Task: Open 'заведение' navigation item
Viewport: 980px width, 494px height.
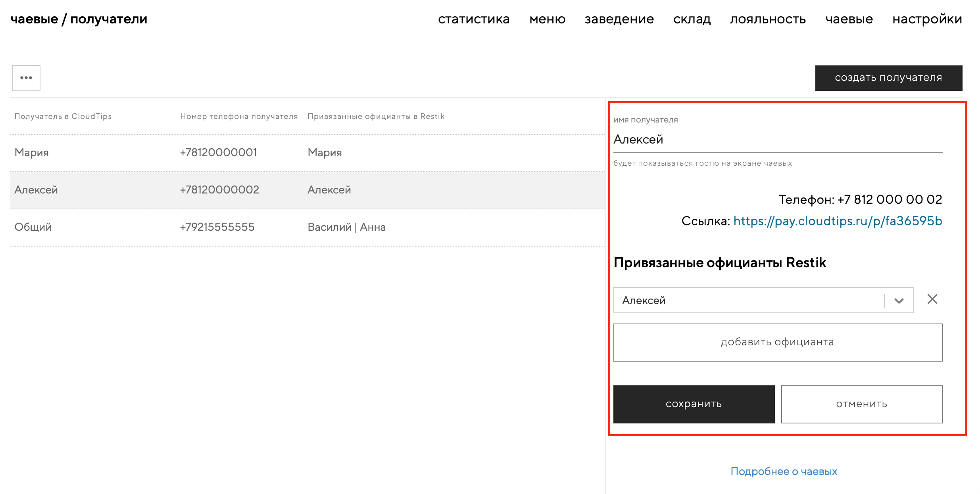Action: pos(619,19)
